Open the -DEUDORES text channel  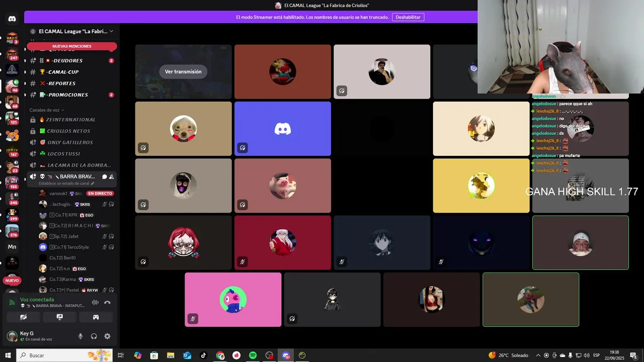pos(72,60)
